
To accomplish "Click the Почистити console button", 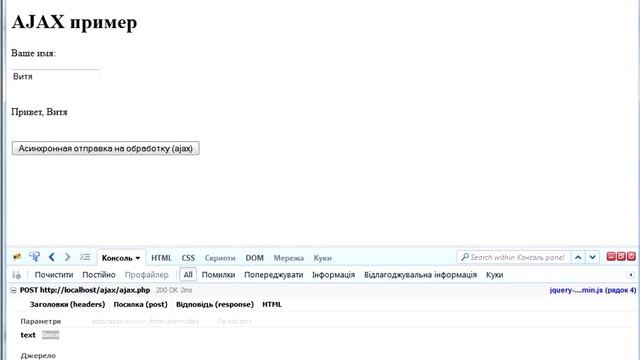I will coord(54,275).
